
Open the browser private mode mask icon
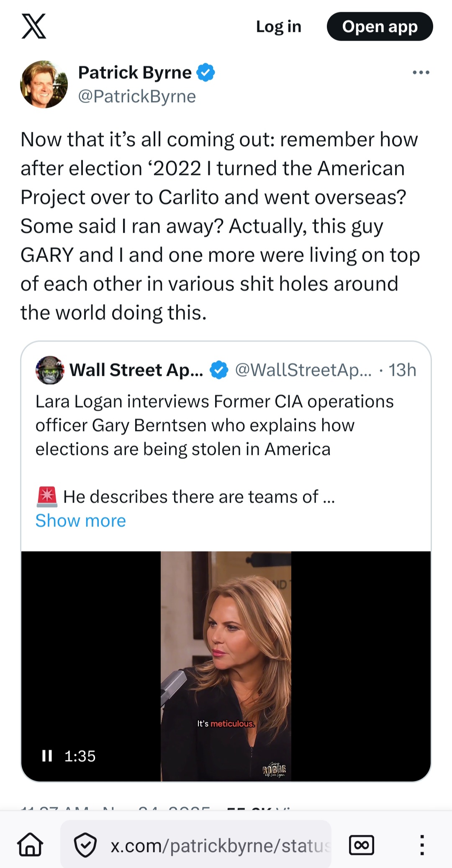coord(362,845)
